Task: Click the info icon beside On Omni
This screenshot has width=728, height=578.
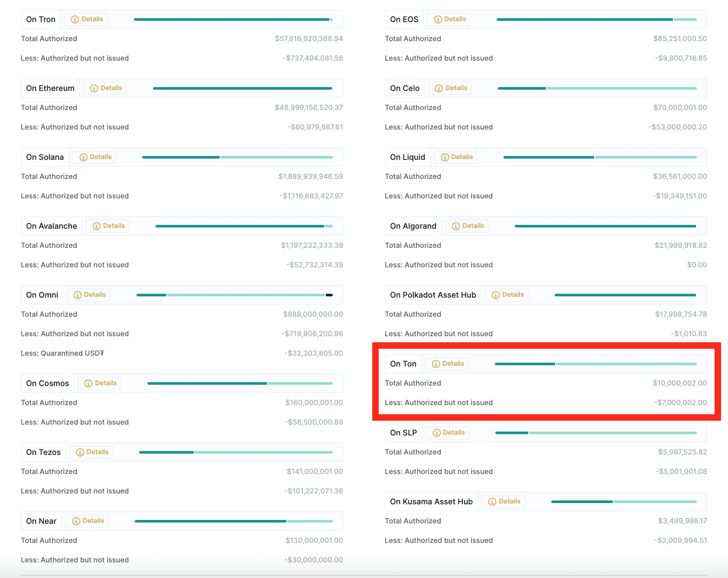Action: 78,295
